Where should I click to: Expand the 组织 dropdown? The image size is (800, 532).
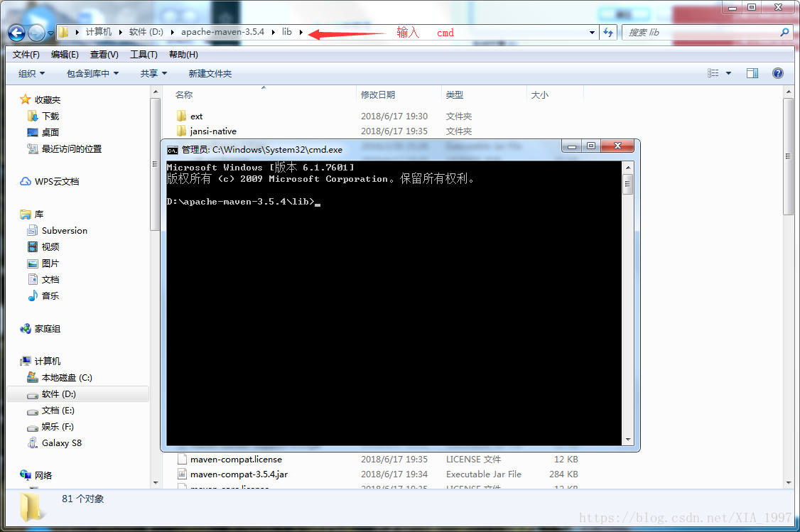31,73
